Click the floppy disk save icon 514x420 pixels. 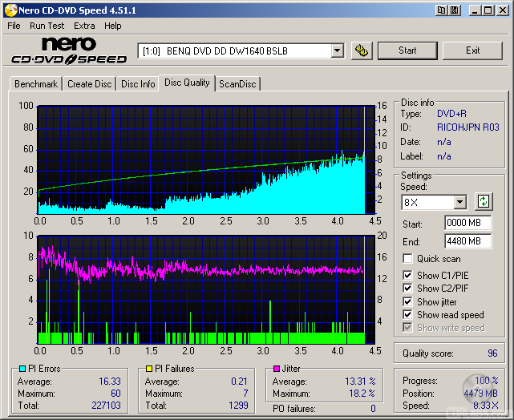point(456,10)
